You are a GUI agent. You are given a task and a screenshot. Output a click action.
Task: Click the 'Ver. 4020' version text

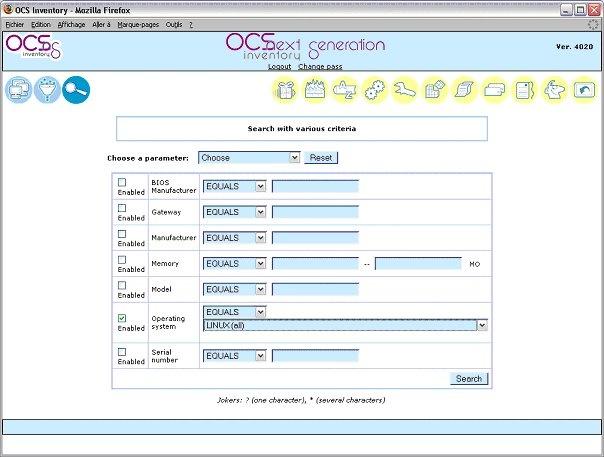(x=574, y=47)
